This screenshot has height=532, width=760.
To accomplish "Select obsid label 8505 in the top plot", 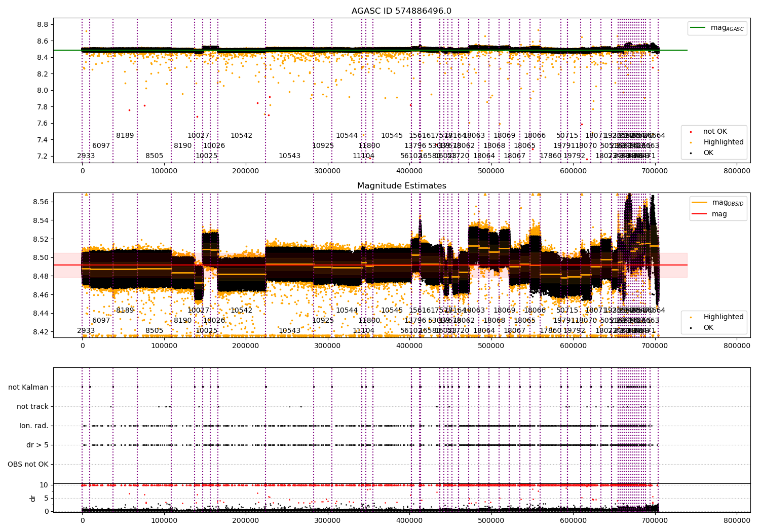I will tap(155, 156).
